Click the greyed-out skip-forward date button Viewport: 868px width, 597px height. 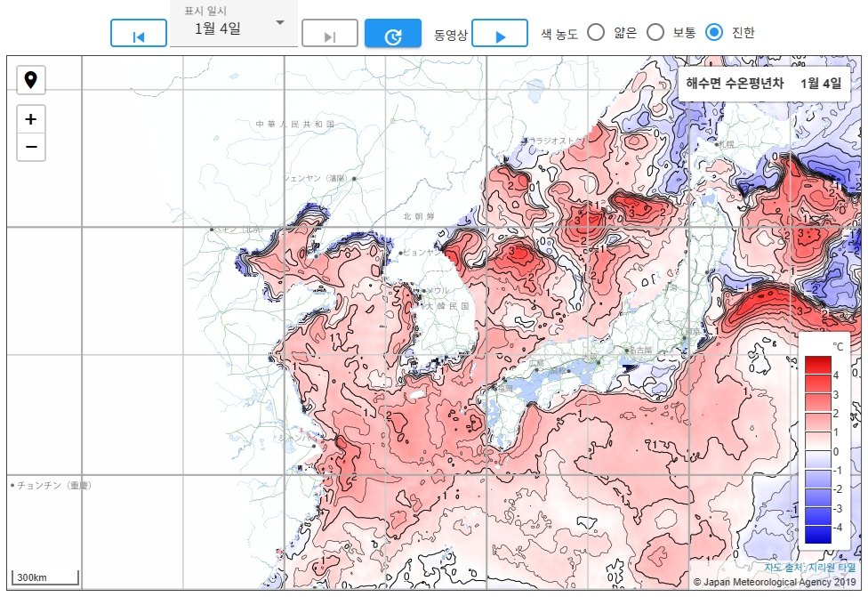click(329, 36)
